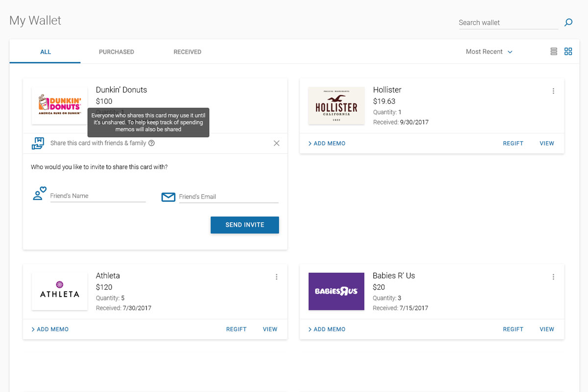Open Babies R' Us card options menu
This screenshot has height=392, width=588.
point(553,277)
